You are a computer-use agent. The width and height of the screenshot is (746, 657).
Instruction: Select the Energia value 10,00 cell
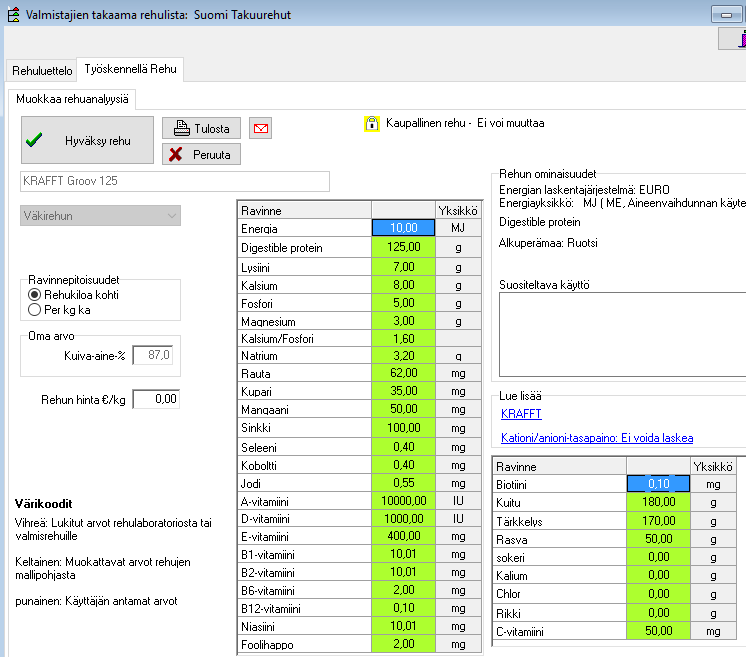tap(403, 228)
